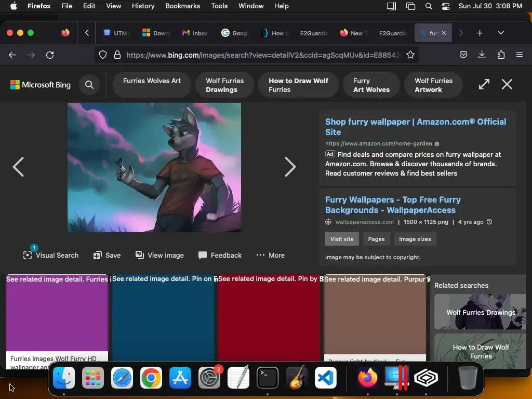532x399 pixels.
Task: Click the Visit site button
Action: tap(342, 239)
